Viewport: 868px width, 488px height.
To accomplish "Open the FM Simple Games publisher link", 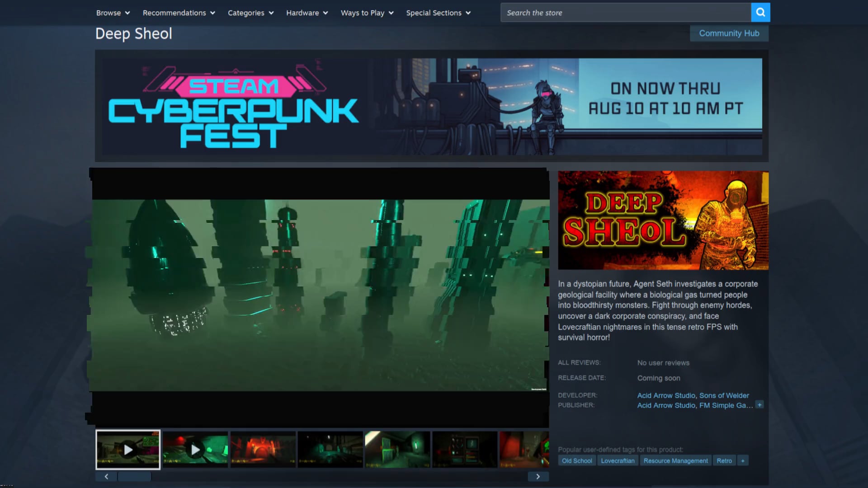I will (726, 405).
